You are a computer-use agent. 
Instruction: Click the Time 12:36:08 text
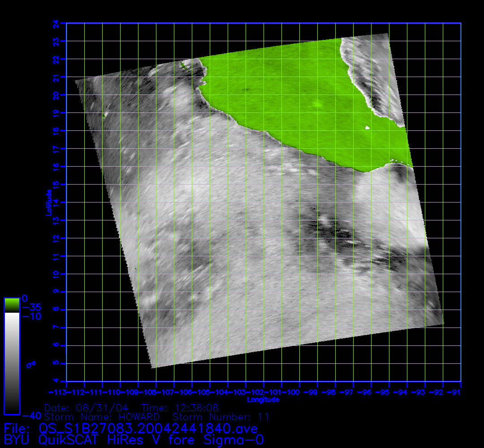point(180,408)
